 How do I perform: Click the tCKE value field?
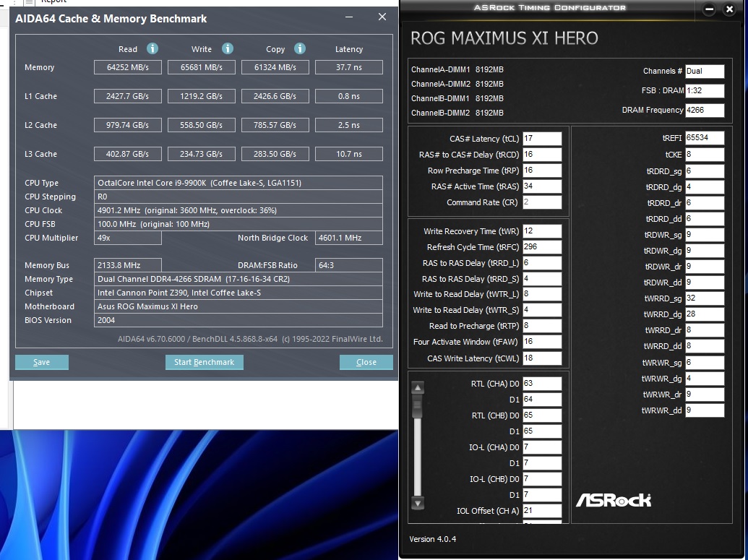(705, 155)
